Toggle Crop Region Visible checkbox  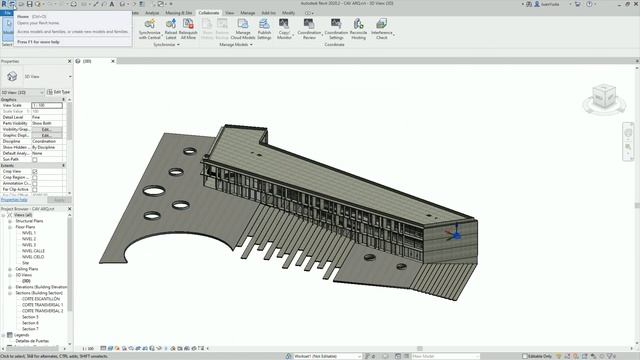pos(35,178)
